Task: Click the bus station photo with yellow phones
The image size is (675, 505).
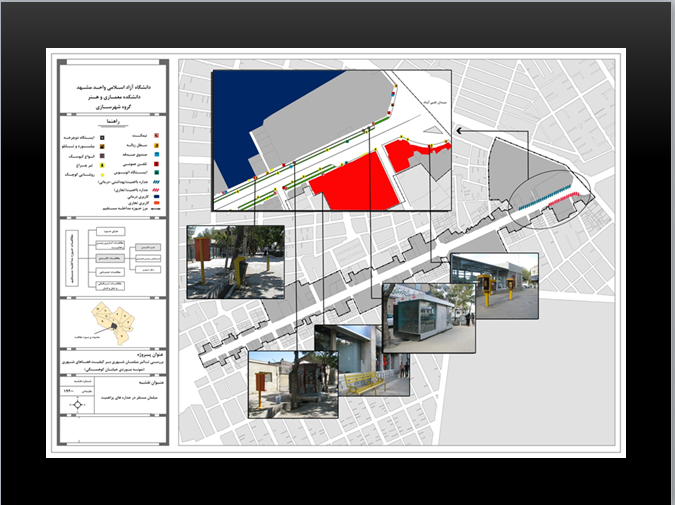Action: tap(493, 285)
